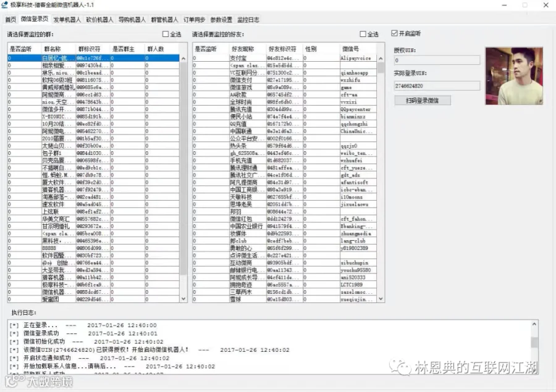This screenshot has height=392, width=556.
Task: Click the 好友标识符 column header
Action: pyautogui.click(x=285, y=49)
